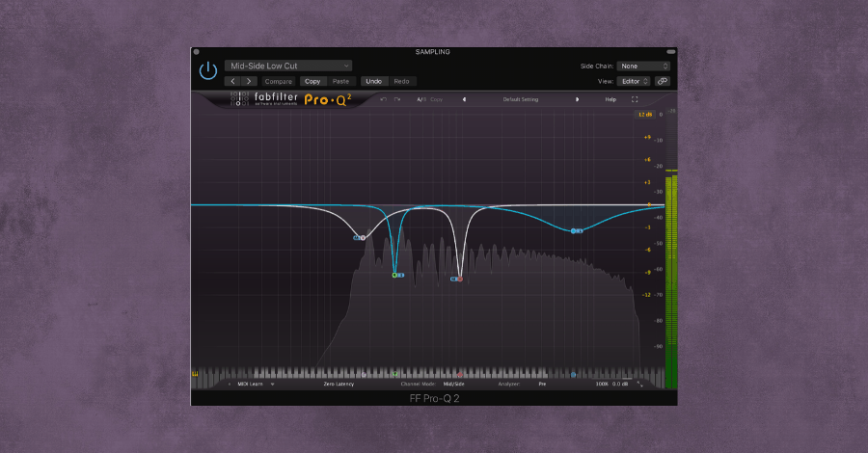The height and width of the screenshot is (453, 868).
Task: Select the white EQ band node
Action: [x=363, y=238]
